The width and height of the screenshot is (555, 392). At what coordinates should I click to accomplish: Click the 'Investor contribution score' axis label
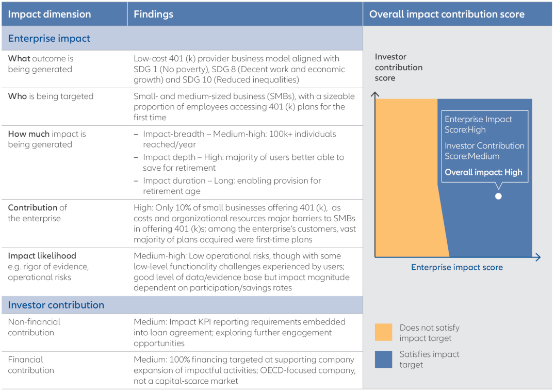(x=398, y=68)
